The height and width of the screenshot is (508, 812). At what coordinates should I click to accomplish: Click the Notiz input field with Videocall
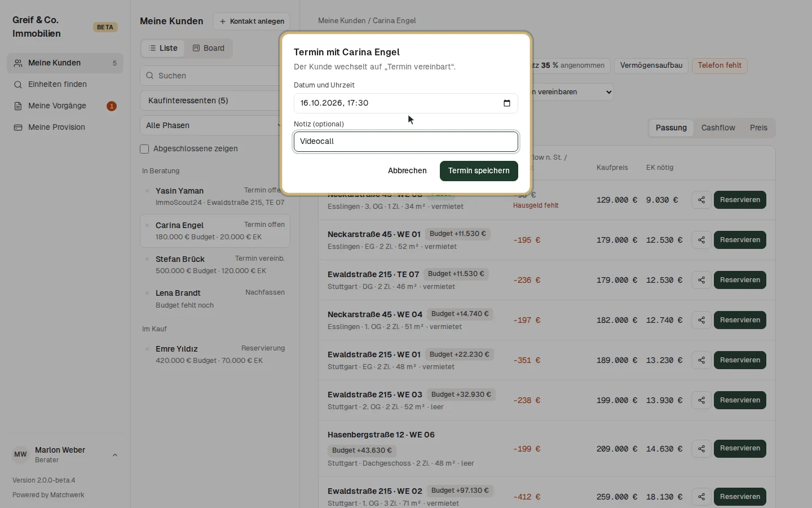[406, 142]
